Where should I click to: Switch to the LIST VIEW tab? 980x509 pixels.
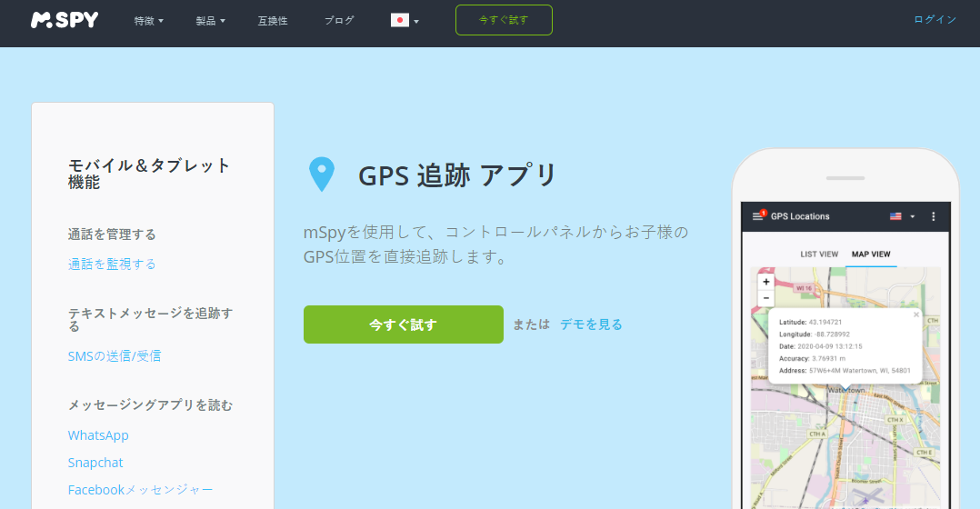coord(819,254)
